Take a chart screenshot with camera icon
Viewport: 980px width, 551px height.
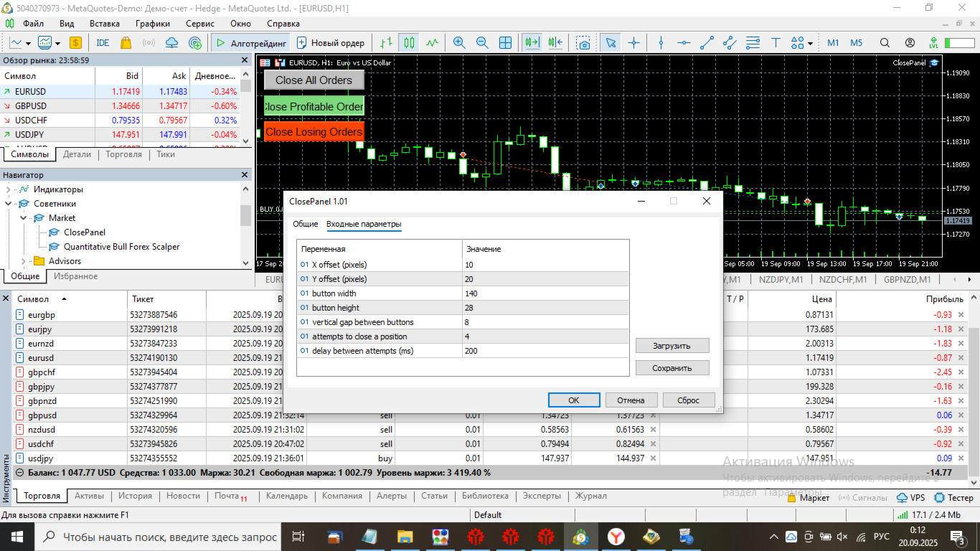click(584, 43)
